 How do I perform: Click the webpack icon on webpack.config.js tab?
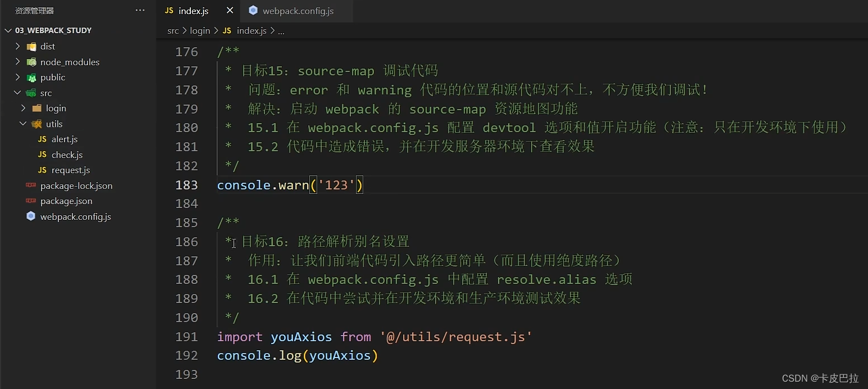pyautogui.click(x=253, y=10)
